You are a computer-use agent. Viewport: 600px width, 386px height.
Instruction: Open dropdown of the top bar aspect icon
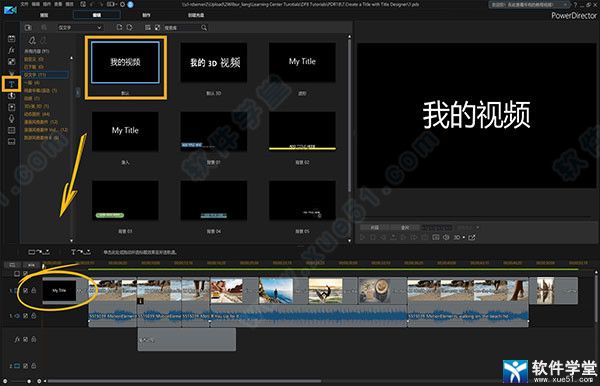116,4
